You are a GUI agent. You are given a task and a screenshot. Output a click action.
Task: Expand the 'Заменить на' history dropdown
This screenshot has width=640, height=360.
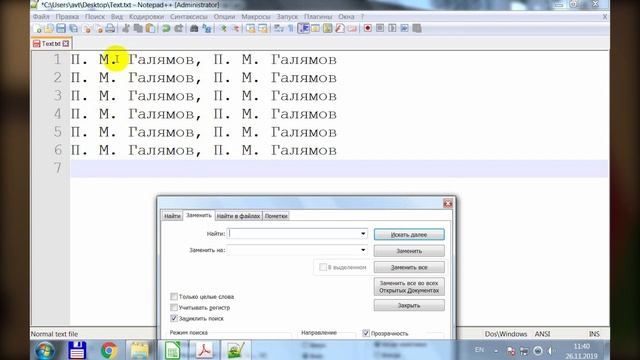point(363,250)
